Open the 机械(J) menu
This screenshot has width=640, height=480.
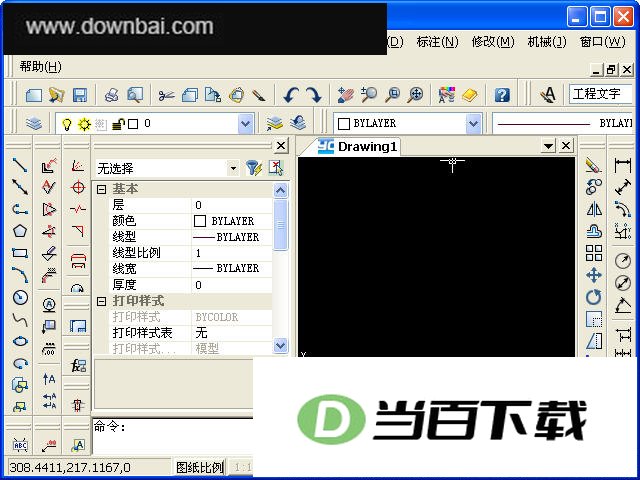pyautogui.click(x=547, y=42)
